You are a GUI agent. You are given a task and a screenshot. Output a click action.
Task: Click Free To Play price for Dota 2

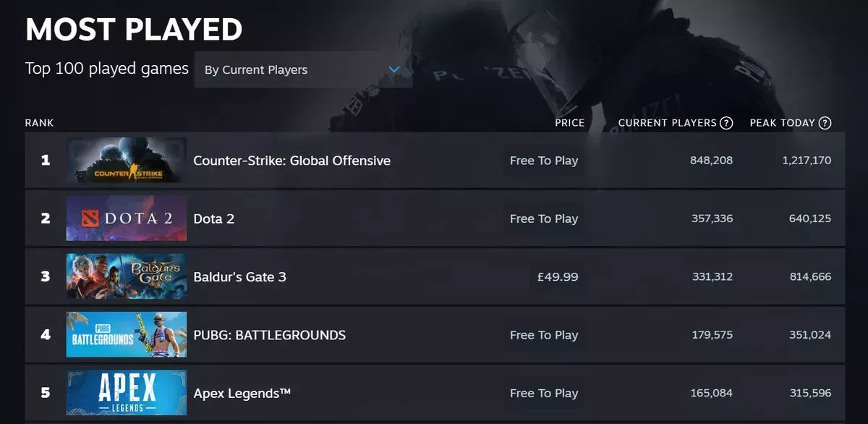pyautogui.click(x=544, y=219)
